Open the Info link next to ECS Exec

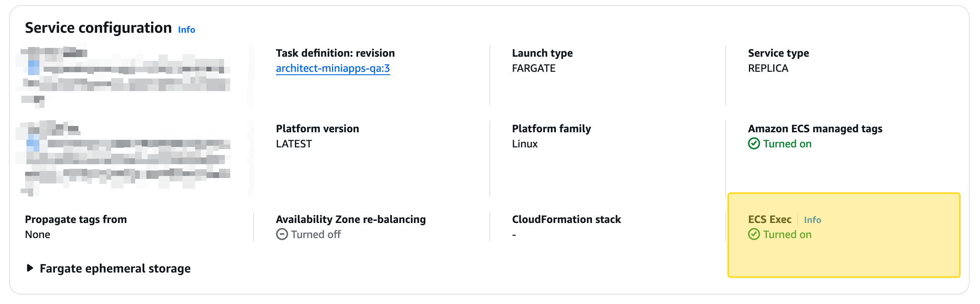(x=812, y=220)
